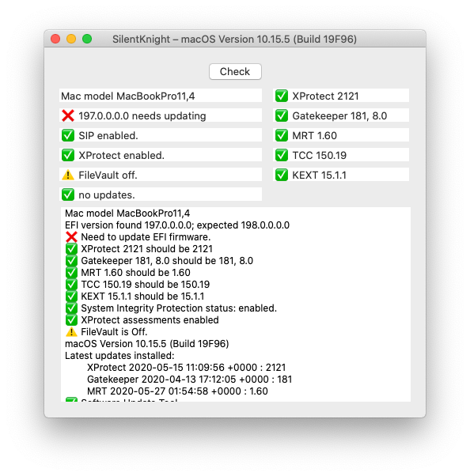Click checkmark beside XProtect 2121 should be 2121
This screenshot has height=476, width=470.
pos(71,248)
